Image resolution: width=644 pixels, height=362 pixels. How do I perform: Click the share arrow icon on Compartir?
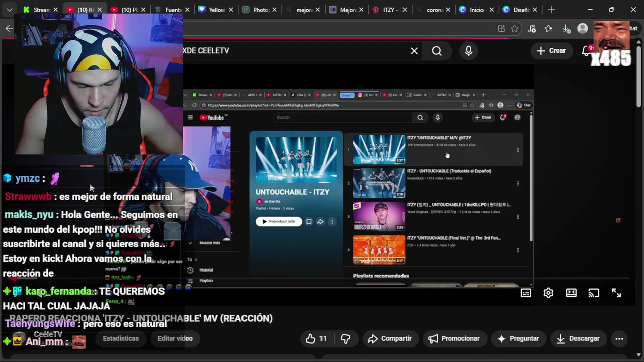coord(373,339)
